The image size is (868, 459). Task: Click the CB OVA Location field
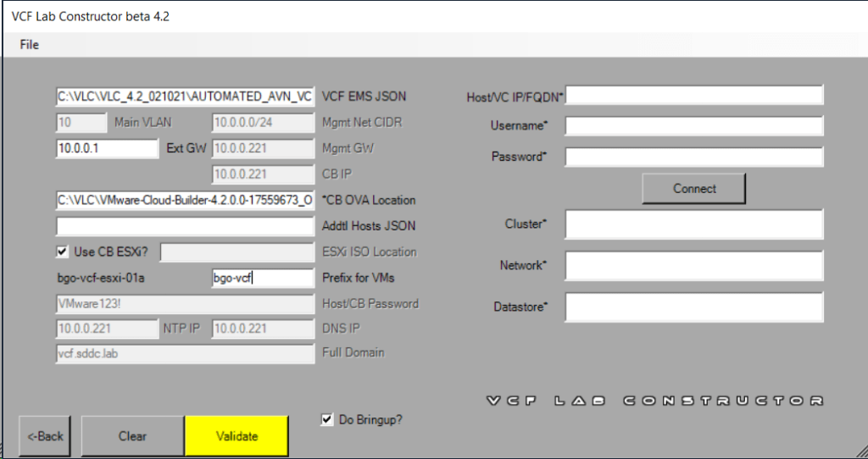tap(185, 201)
